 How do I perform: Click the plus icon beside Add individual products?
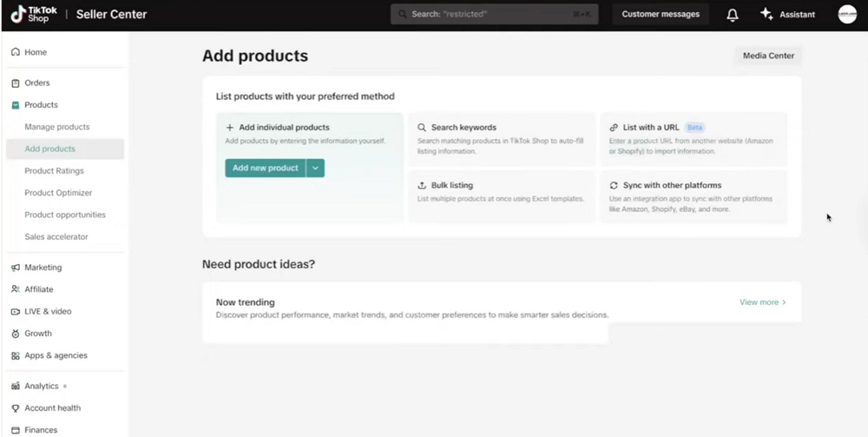tap(230, 128)
